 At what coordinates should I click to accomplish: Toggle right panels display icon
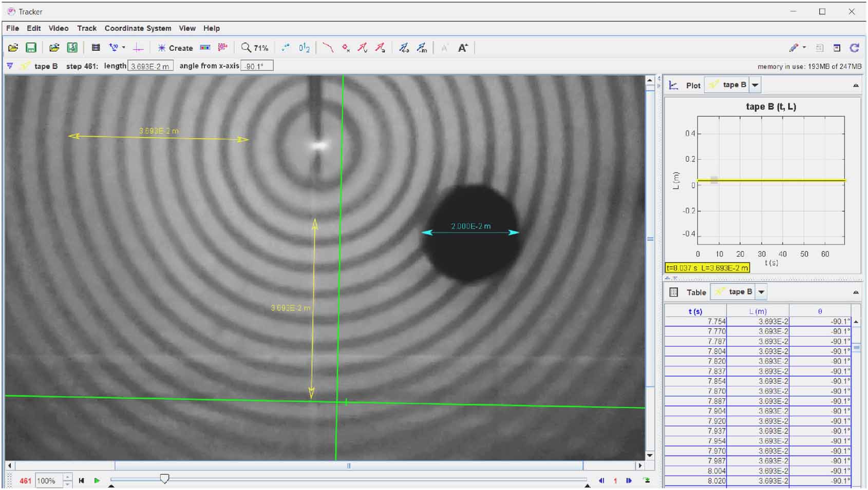click(837, 47)
